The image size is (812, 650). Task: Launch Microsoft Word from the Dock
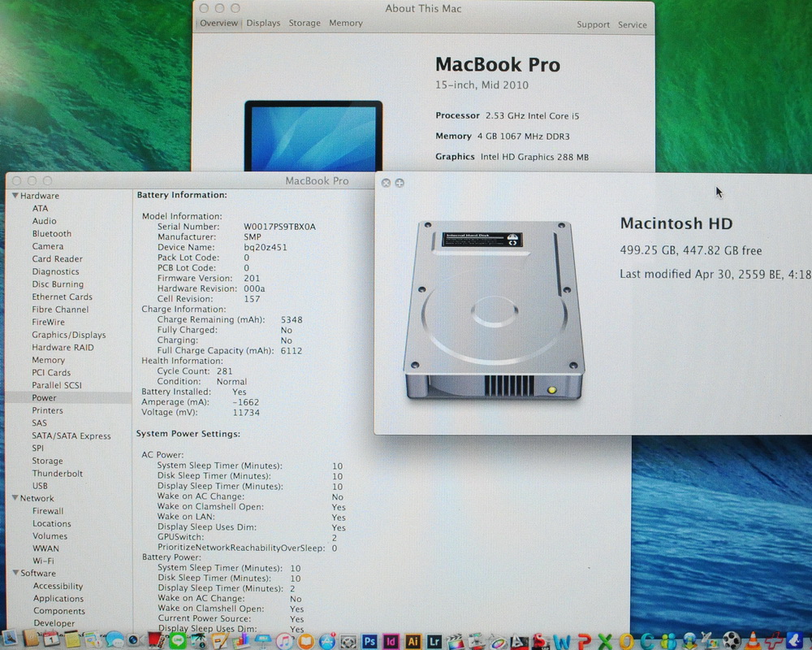click(562, 642)
